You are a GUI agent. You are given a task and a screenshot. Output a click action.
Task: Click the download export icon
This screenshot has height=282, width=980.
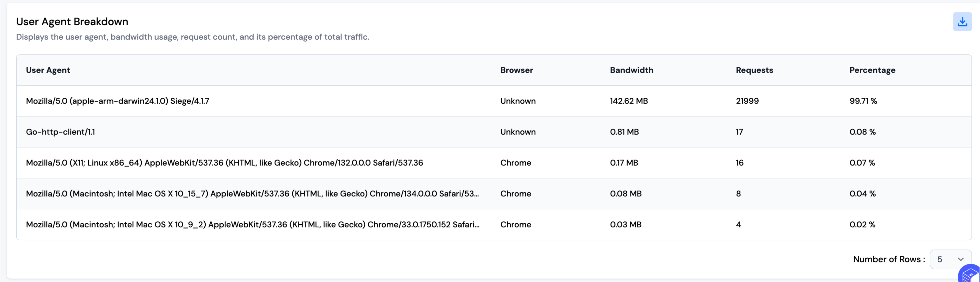tap(962, 22)
